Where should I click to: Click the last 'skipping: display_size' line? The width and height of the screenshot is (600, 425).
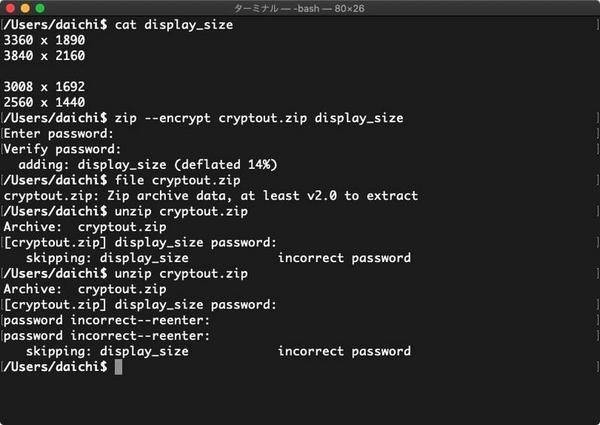pos(107,351)
